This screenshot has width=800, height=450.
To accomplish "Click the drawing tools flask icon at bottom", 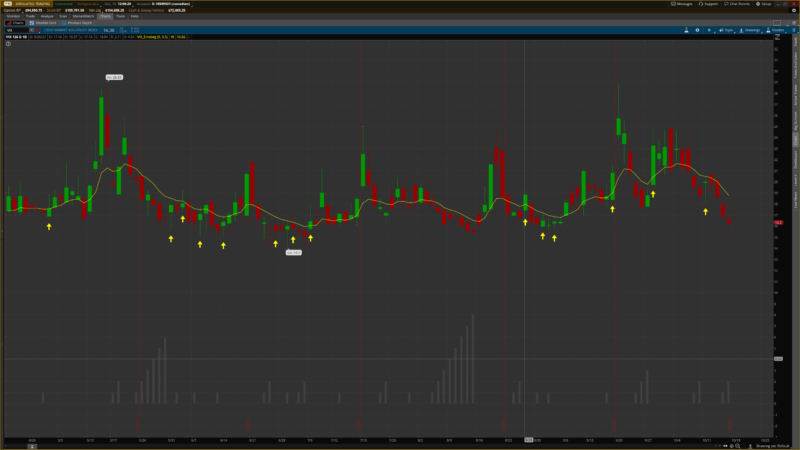I will pos(750,446).
